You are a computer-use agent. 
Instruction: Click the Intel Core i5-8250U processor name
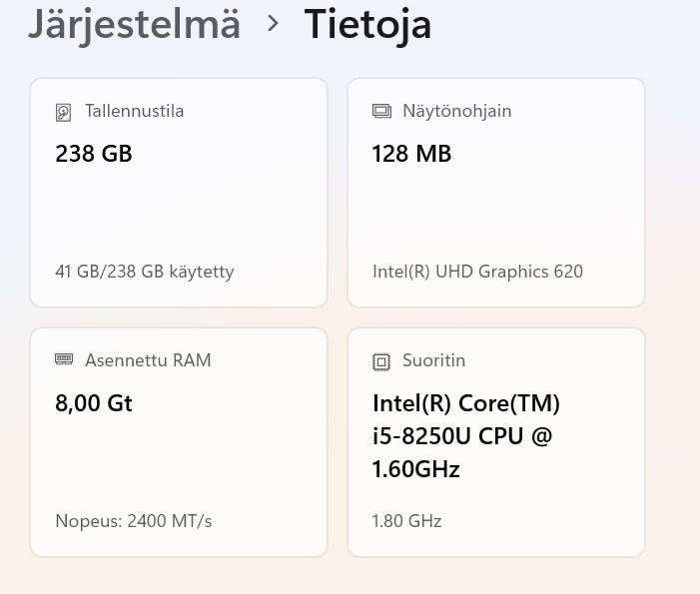(x=466, y=436)
